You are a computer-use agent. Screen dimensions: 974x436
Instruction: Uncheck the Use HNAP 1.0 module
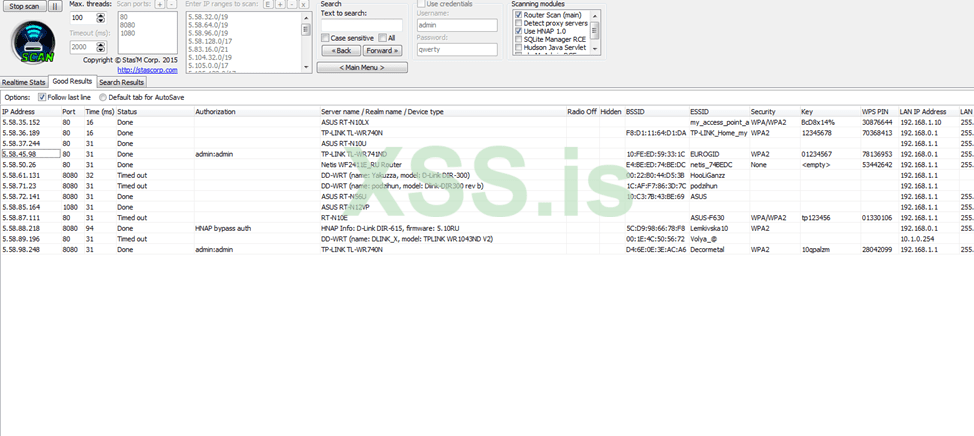[x=519, y=30]
